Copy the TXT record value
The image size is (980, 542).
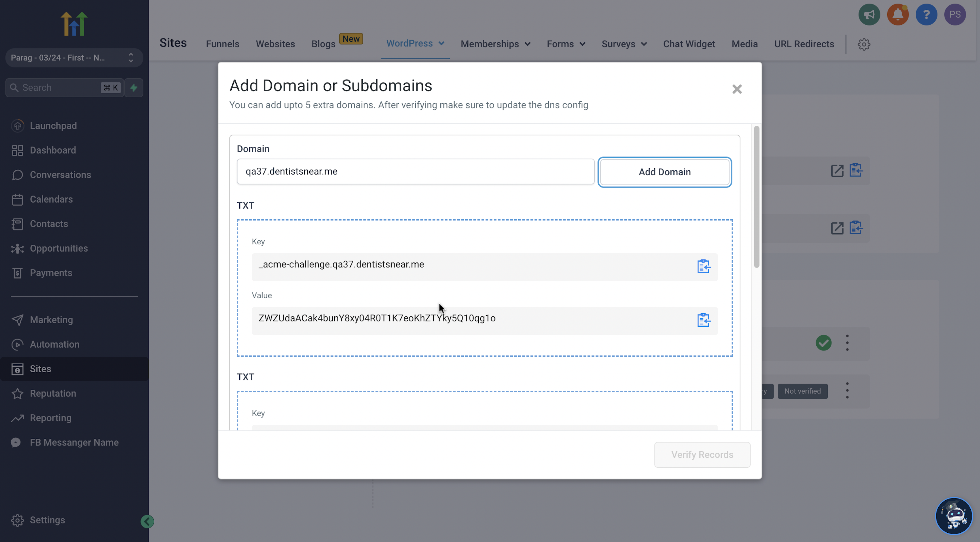704,320
